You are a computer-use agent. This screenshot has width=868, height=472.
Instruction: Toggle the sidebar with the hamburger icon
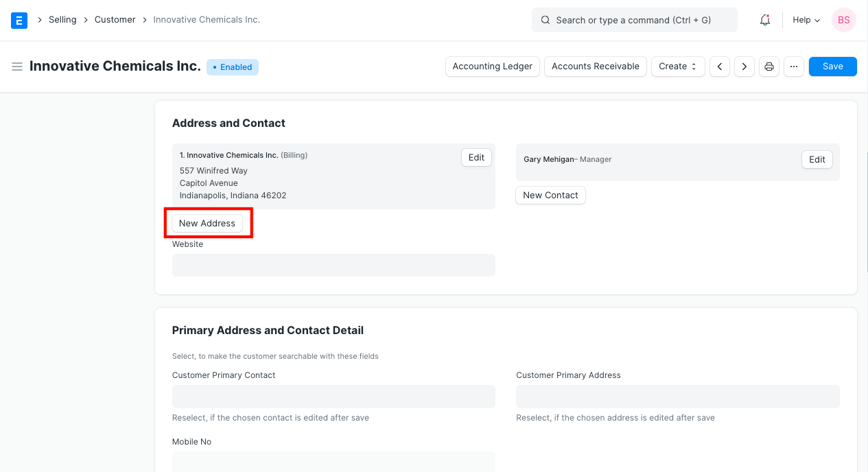17,66
